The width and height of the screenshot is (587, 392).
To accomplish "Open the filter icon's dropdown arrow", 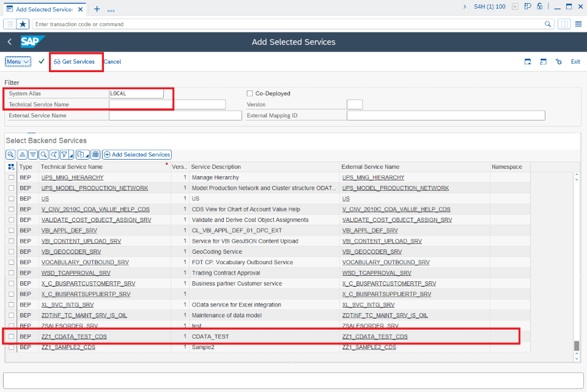I will [x=70, y=155].
